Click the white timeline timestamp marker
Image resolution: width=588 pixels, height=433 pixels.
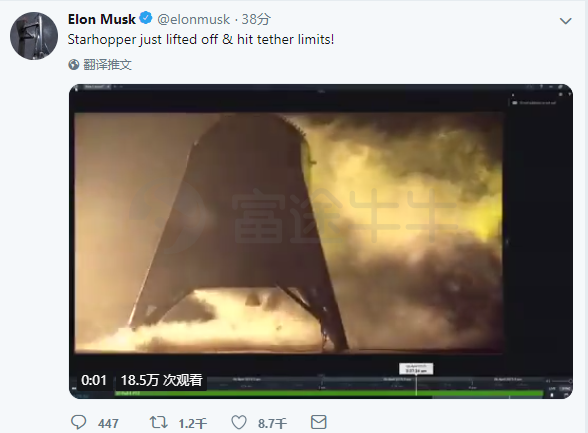[416, 369]
